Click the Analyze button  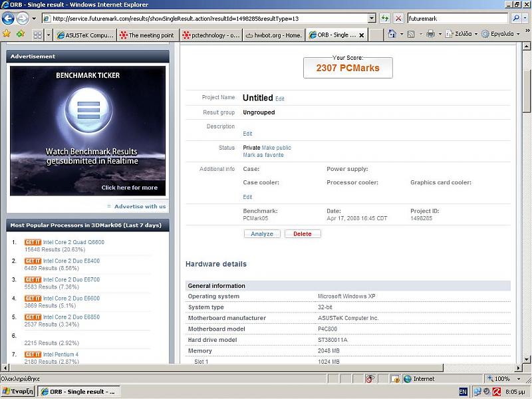[262, 234]
